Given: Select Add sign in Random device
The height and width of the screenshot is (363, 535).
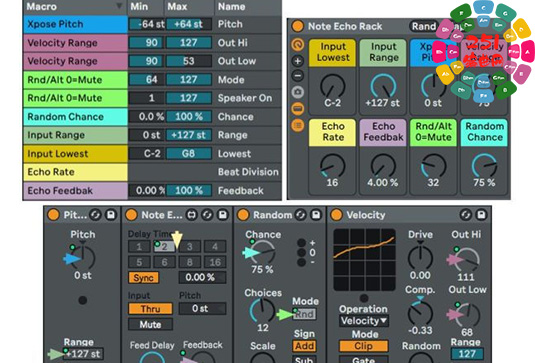Looking at the screenshot, I should [x=304, y=346].
